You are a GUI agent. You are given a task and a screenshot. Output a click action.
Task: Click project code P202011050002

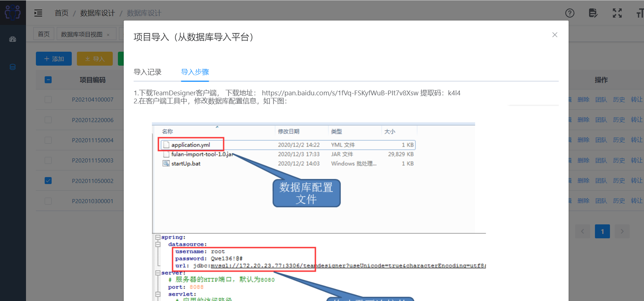pyautogui.click(x=93, y=181)
